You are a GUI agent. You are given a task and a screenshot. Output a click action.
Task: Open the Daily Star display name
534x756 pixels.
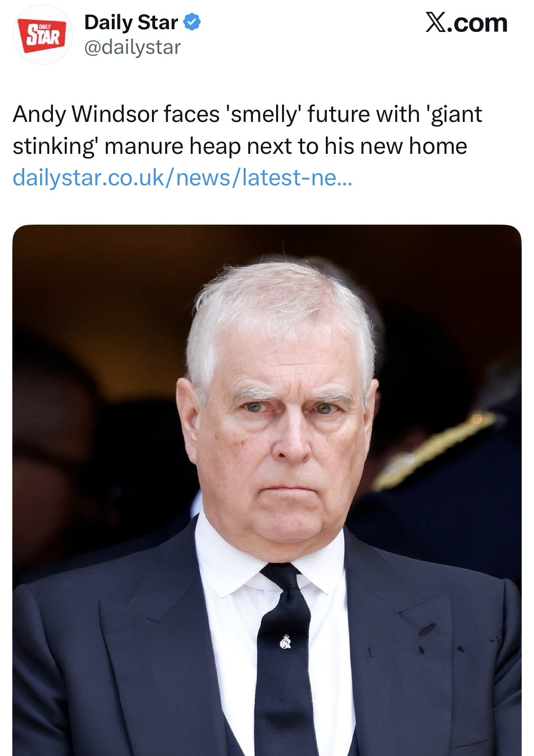(131, 22)
